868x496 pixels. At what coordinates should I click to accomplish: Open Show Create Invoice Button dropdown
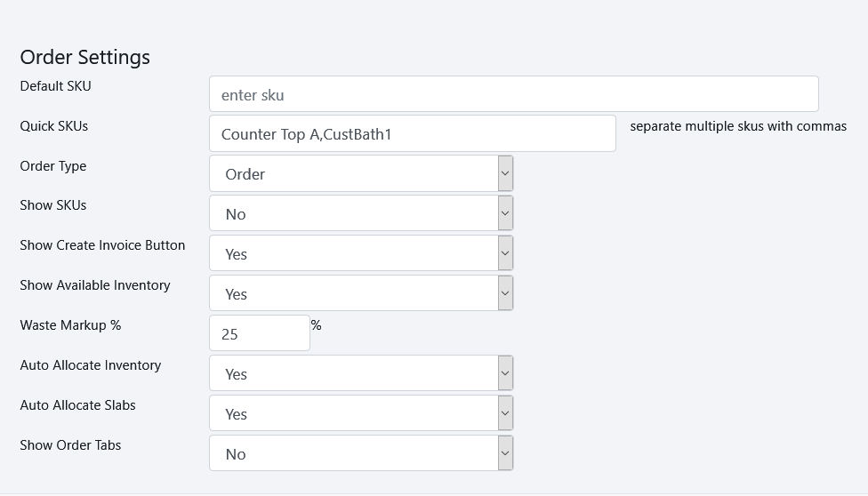pyautogui.click(x=354, y=254)
